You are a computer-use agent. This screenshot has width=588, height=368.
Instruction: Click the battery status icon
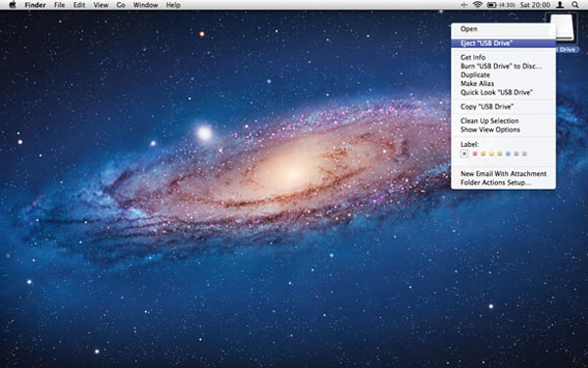(x=492, y=5)
